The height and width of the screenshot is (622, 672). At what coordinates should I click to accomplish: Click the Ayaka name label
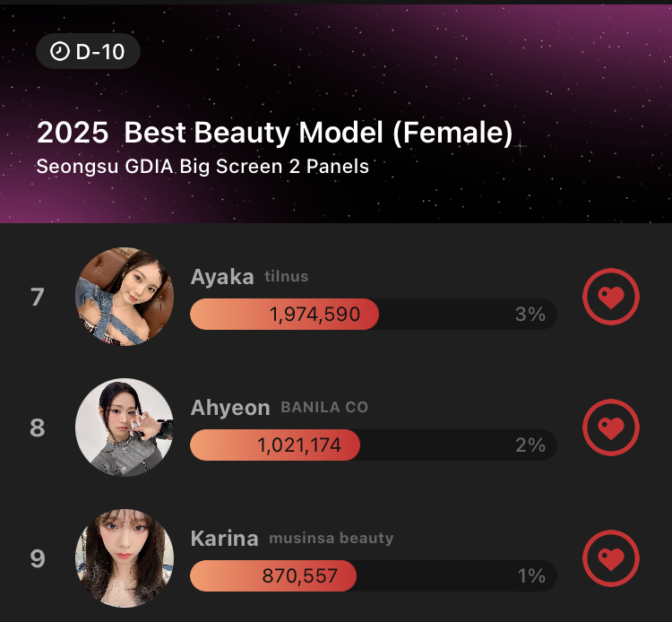point(222,277)
